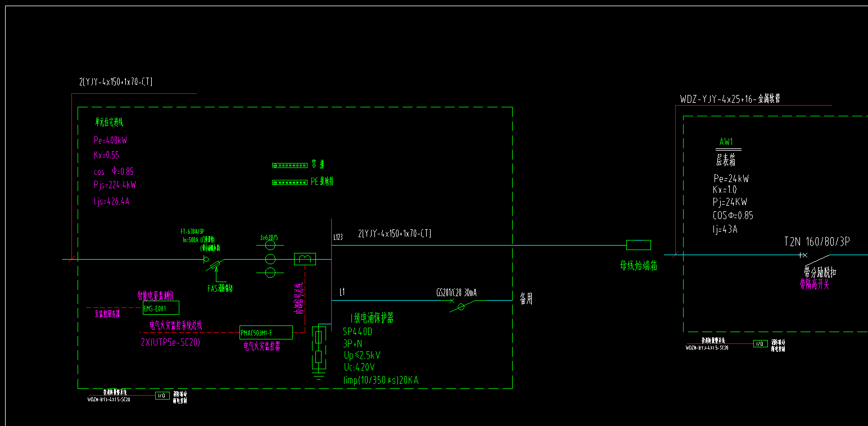The image size is (868, 426).
Task: Click the 3x630/5 transformer ratio label
Action: [x=270, y=237]
